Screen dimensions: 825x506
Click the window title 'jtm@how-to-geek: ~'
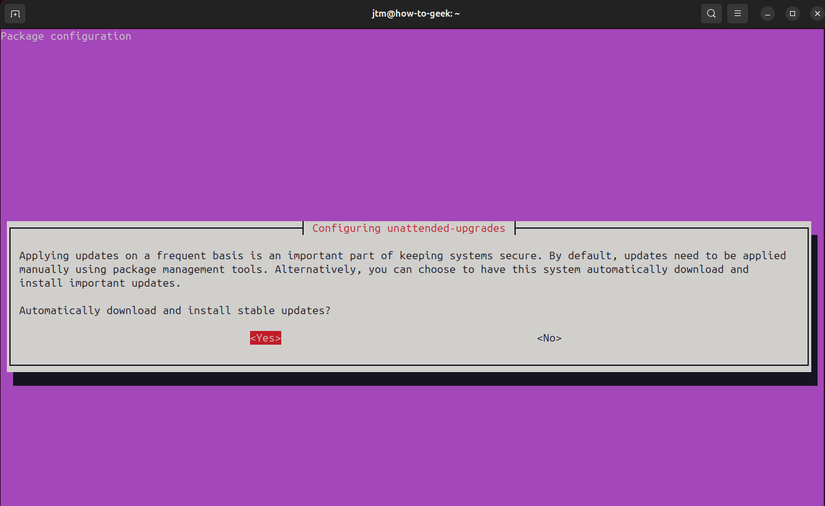(x=416, y=14)
